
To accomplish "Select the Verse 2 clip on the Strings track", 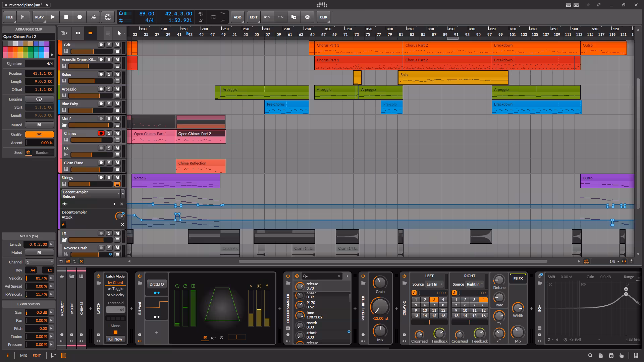I will coord(174,181).
